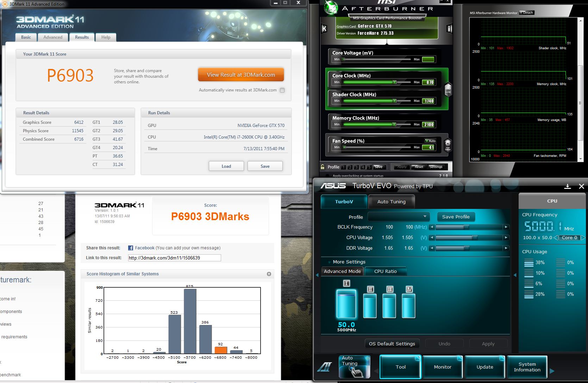Open the Advanced Mode tab in TurboV
The image size is (588, 383).
point(342,271)
